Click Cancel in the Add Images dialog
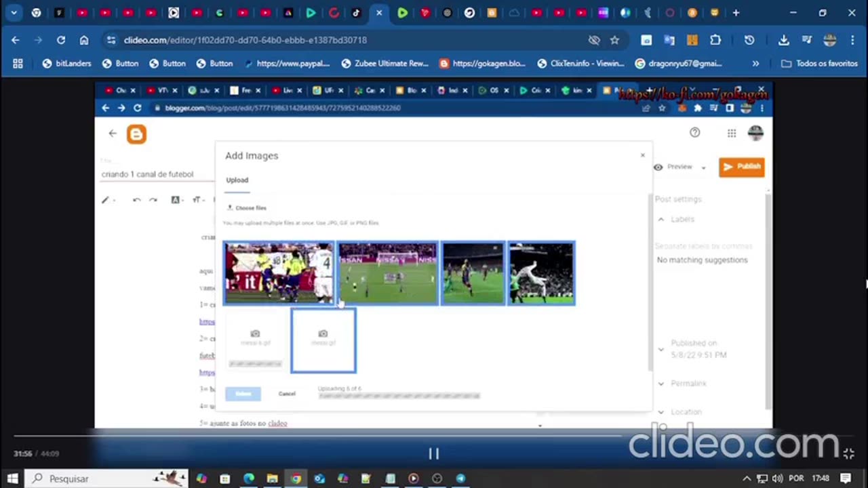Screen dimensions: 868x488 287,394
